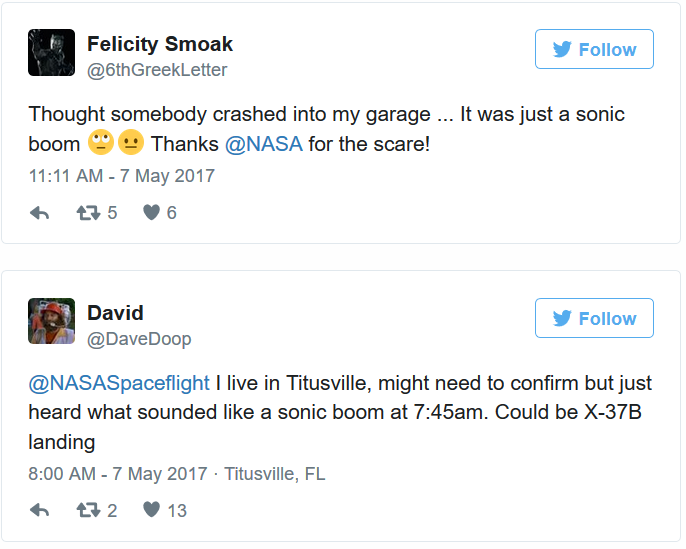The height and width of the screenshot is (549, 686).
Task: Open Felicity Smoak's profile by name
Action: tap(160, 44)
